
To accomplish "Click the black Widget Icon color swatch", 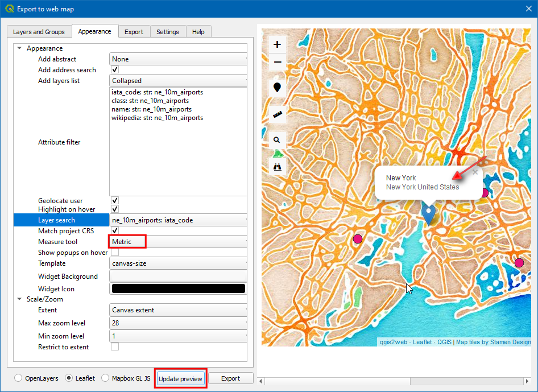I will point(179,289).
